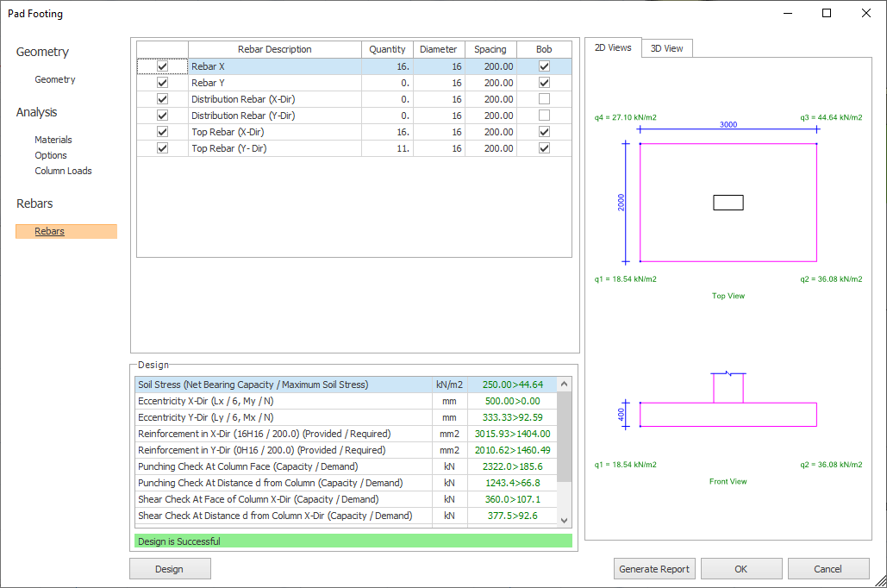Enable Bob for Distribution Rebar (X-Dir)
Image resolution: width=887 pixels, height=588 pixels.
pos(544,99)
